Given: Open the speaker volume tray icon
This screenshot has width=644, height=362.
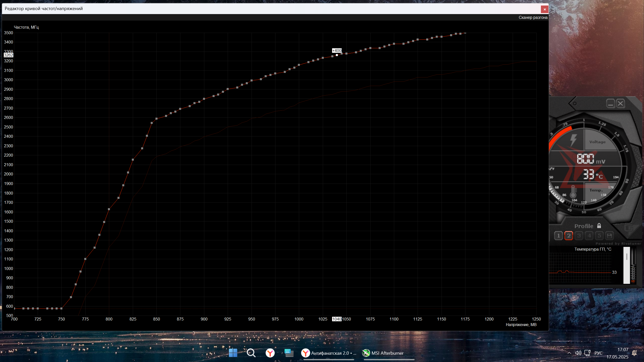Looking at the screenshot, I should [x=578, y=353].
